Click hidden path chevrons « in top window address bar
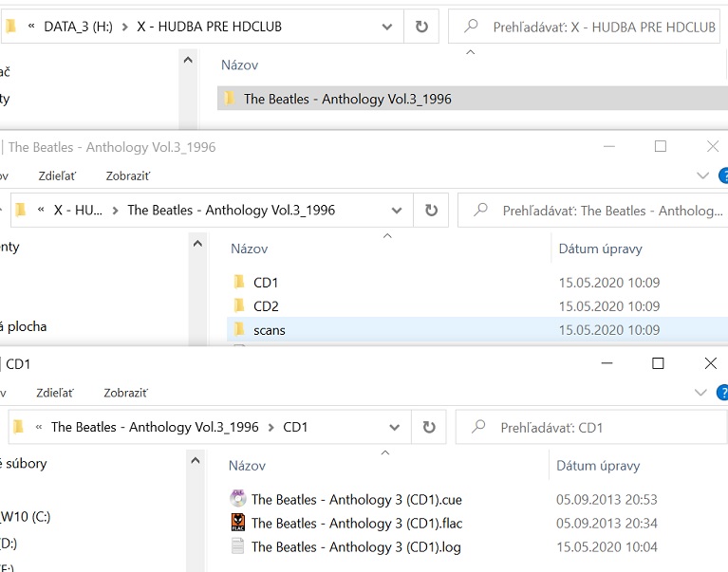728x572 pixels. (31, 26)
